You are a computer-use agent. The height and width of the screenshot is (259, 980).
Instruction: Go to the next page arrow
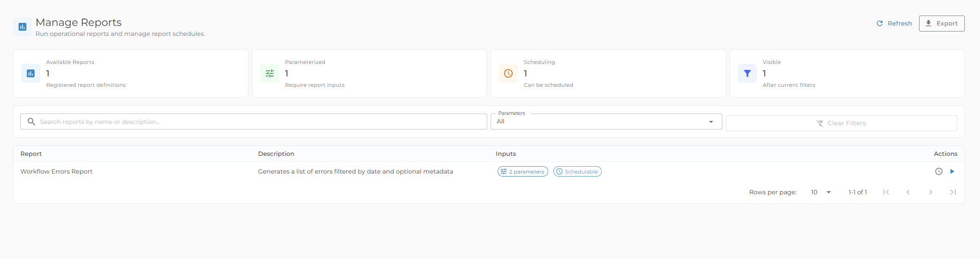pos(931,192)
